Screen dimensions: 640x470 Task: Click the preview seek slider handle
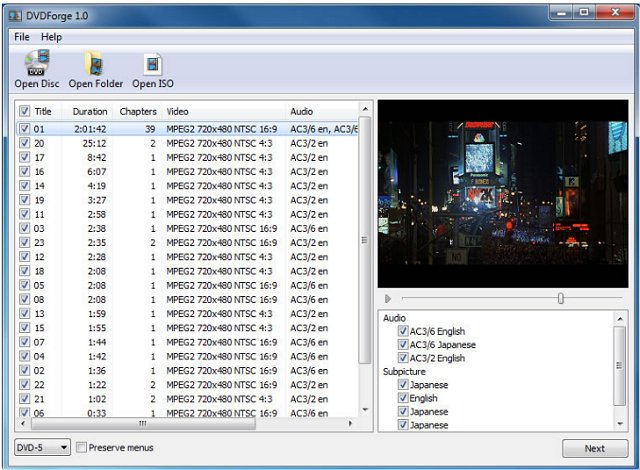tap(561, 298)
